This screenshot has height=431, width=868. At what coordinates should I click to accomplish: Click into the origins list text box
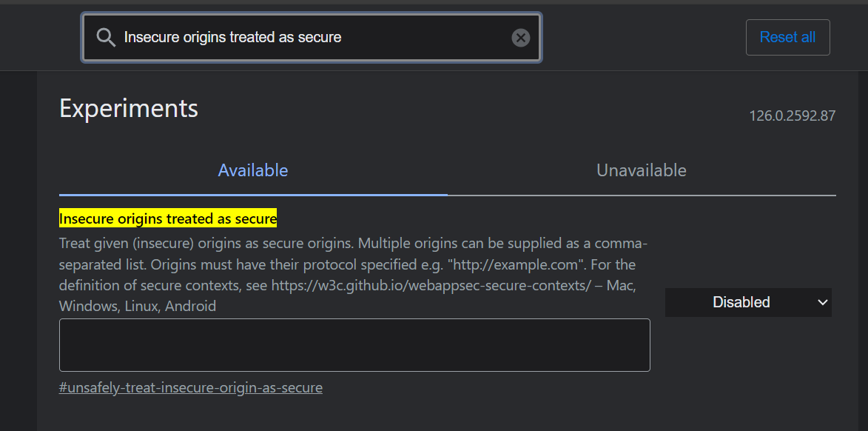pyautogui.click(x=354, y=344)
